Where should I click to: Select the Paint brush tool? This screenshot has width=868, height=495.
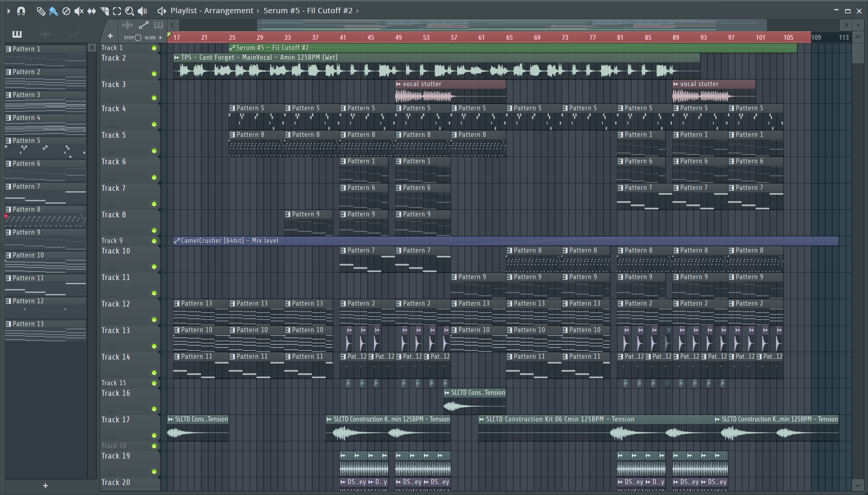point(53,11)
